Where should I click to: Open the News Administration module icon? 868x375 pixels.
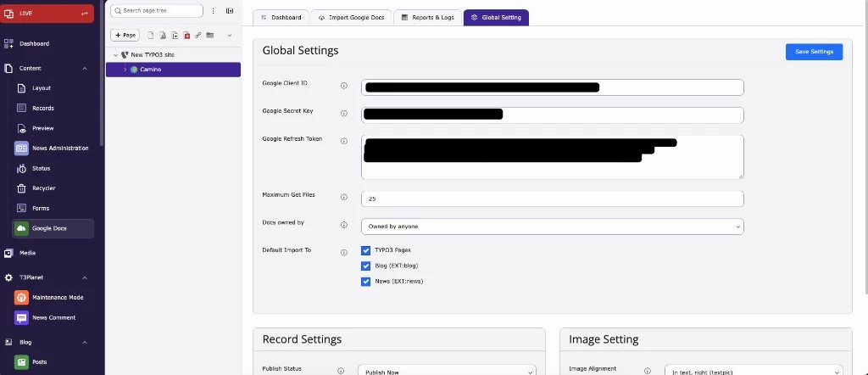[21, 148]
